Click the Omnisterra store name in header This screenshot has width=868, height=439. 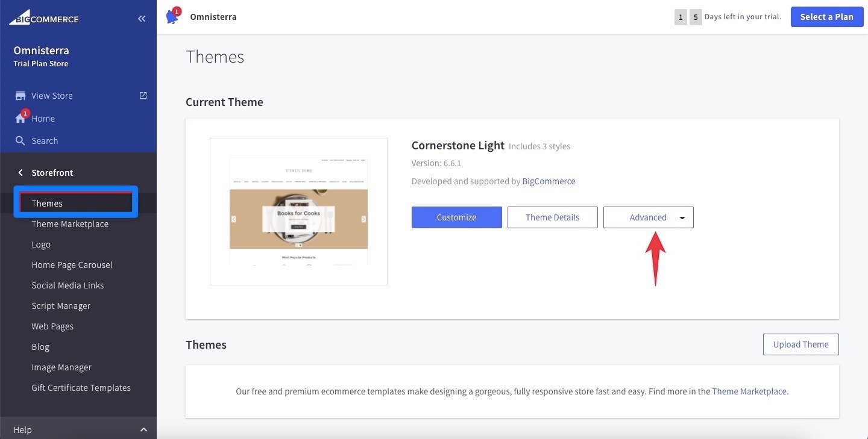click(213, 17)
